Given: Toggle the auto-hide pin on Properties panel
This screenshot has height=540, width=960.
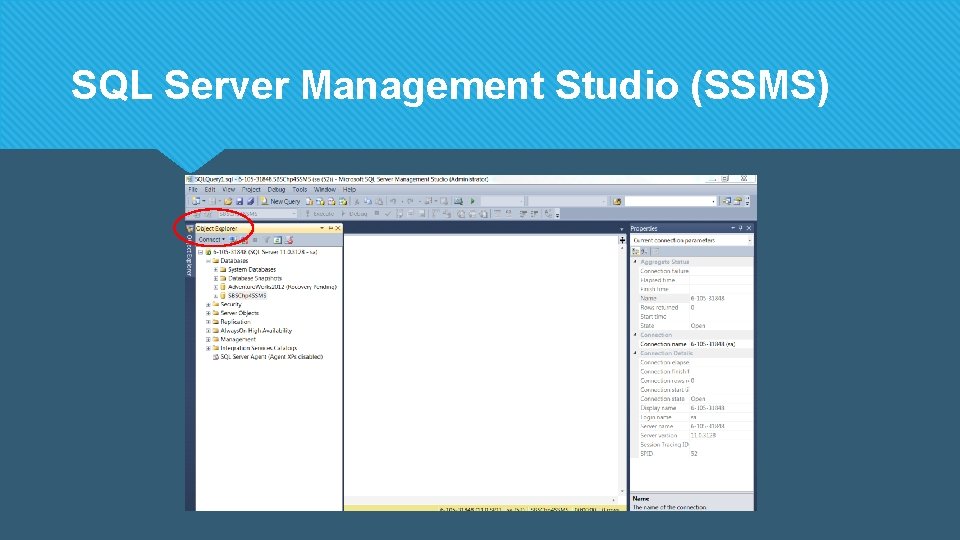Looking at the screenshot, I should [741, 228].
